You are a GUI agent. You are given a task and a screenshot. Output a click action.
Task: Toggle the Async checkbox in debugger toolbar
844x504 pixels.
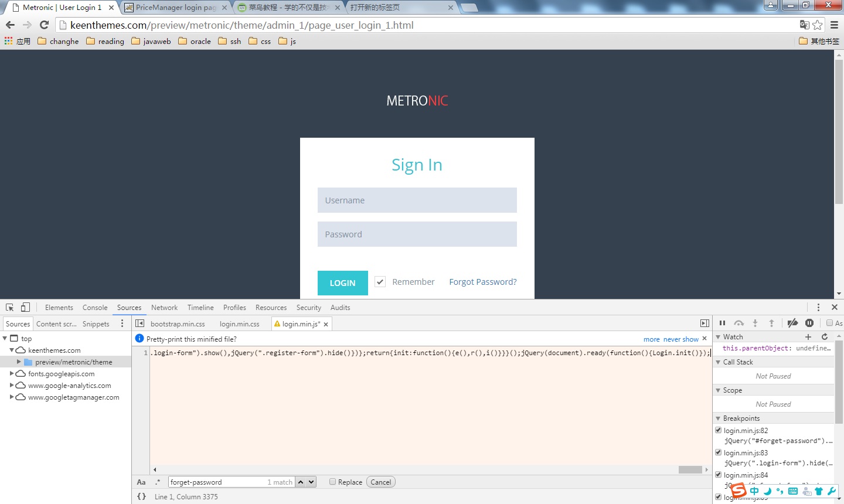point(829,323)
